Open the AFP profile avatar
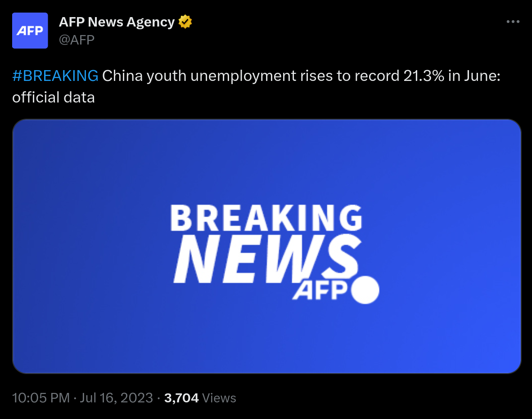The width and height of the screenshot is (532, 419). coord(30,31)
